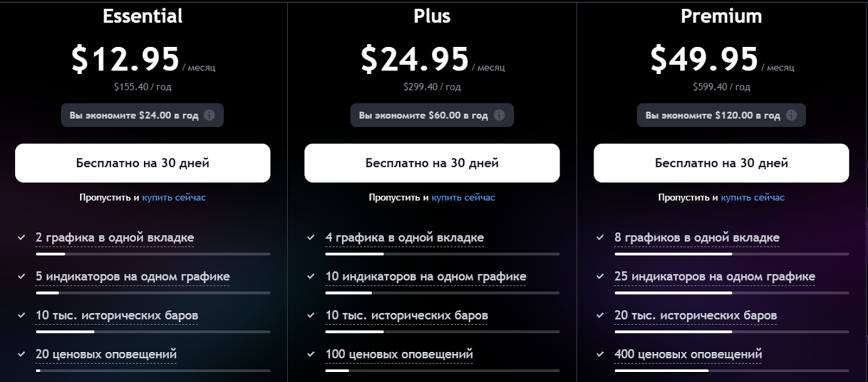Click 'купить сейчас' link under Premium
This screenshot has height=382, width=868.
[752, 198]
